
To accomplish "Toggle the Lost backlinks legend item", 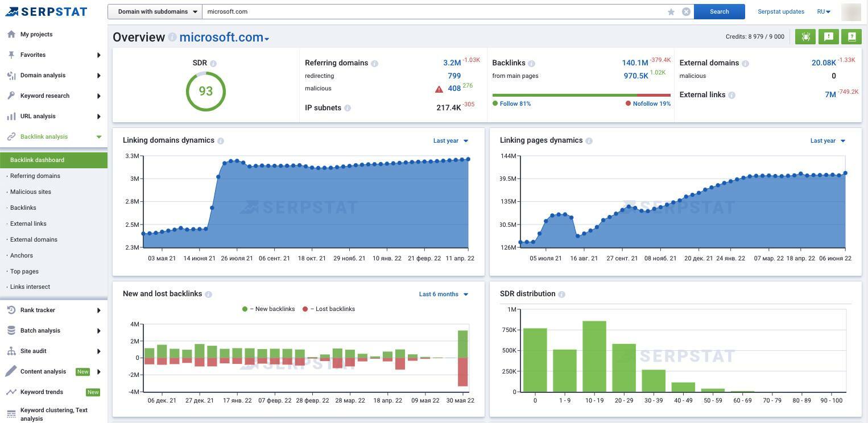I will coord(329,309).
